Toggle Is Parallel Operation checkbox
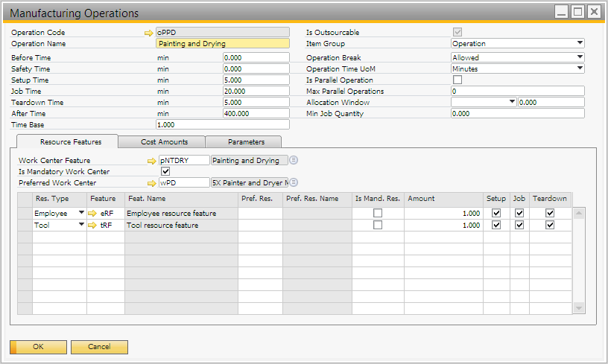Viewport: 608px width, 364px height. [457, 80]
